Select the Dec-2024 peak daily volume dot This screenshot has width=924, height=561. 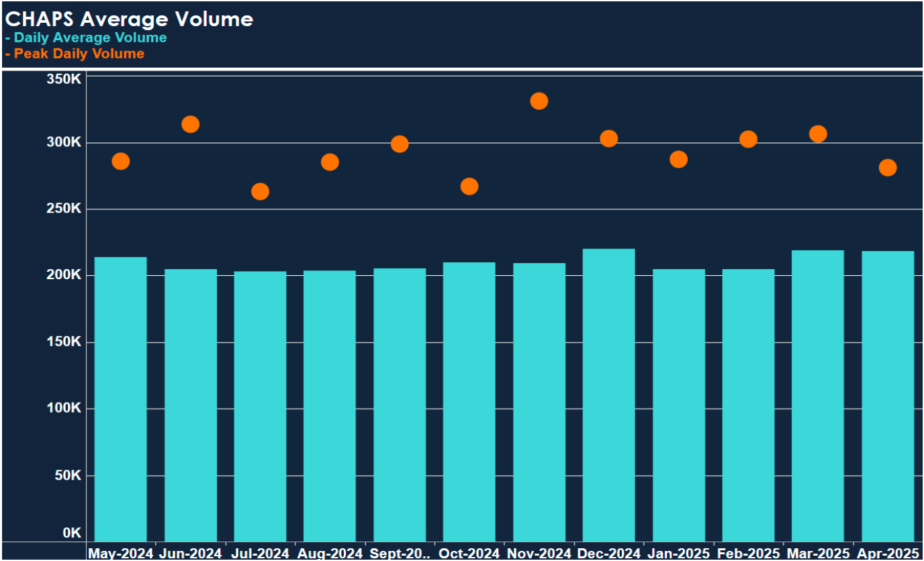(609, 138)
